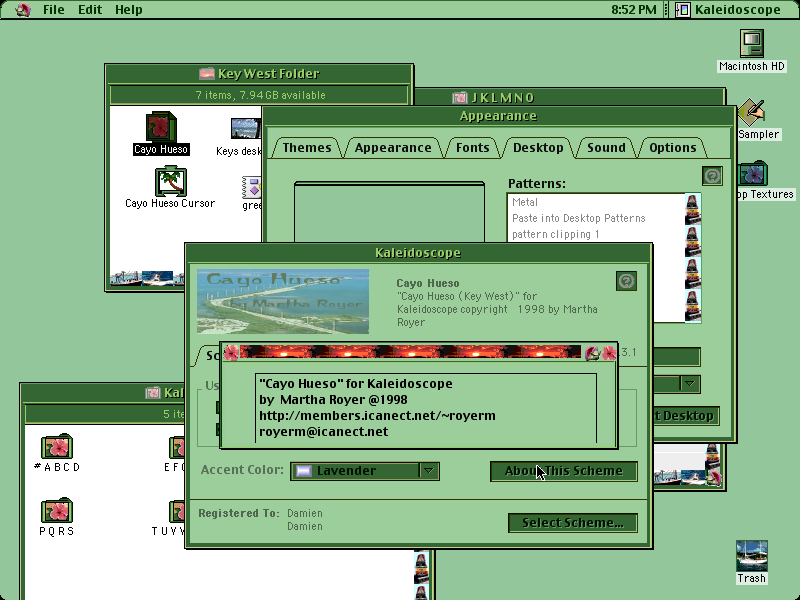The image size is (800, 600).
Task: Select the Cayo Hueso scheme file icon
Action: coord(161,127)
